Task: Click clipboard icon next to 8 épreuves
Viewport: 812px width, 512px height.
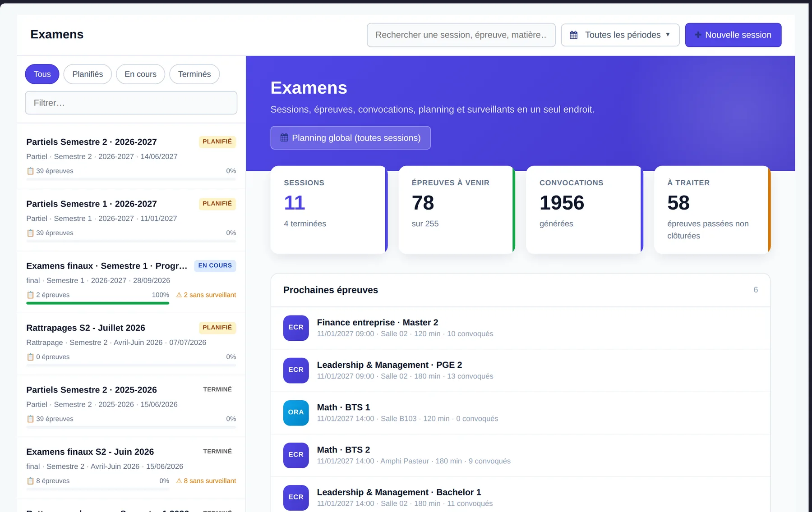Action: coord(30,480)
